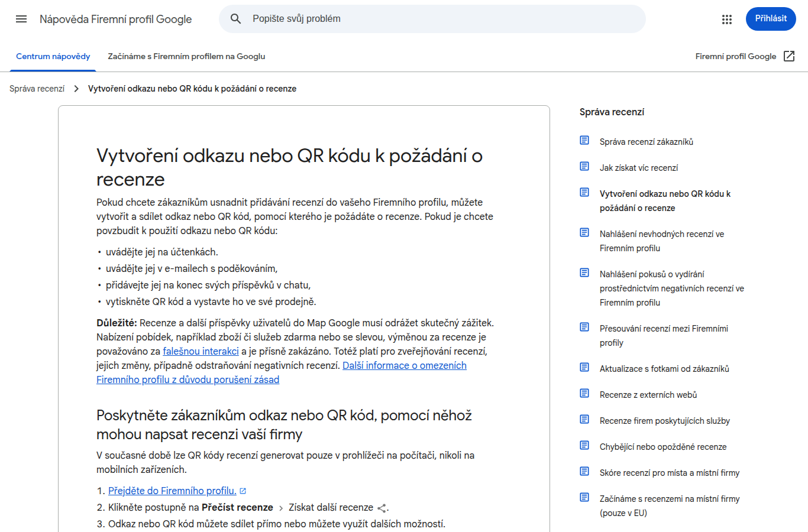Click article icon beside Přesouvání recenzí

pos(584,327)
